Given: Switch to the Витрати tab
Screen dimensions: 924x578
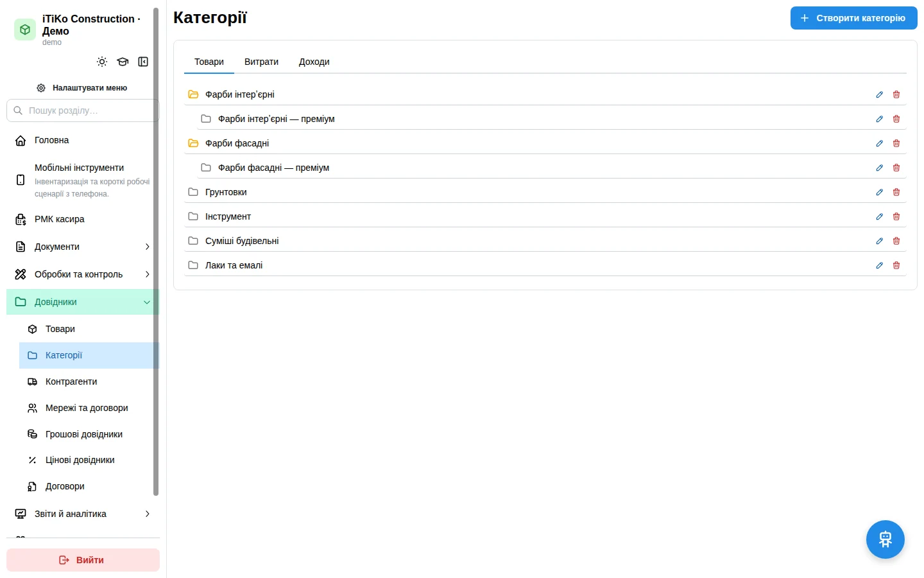Looking at the screenshot, I should pyautogui.click(x=261, y=62).
